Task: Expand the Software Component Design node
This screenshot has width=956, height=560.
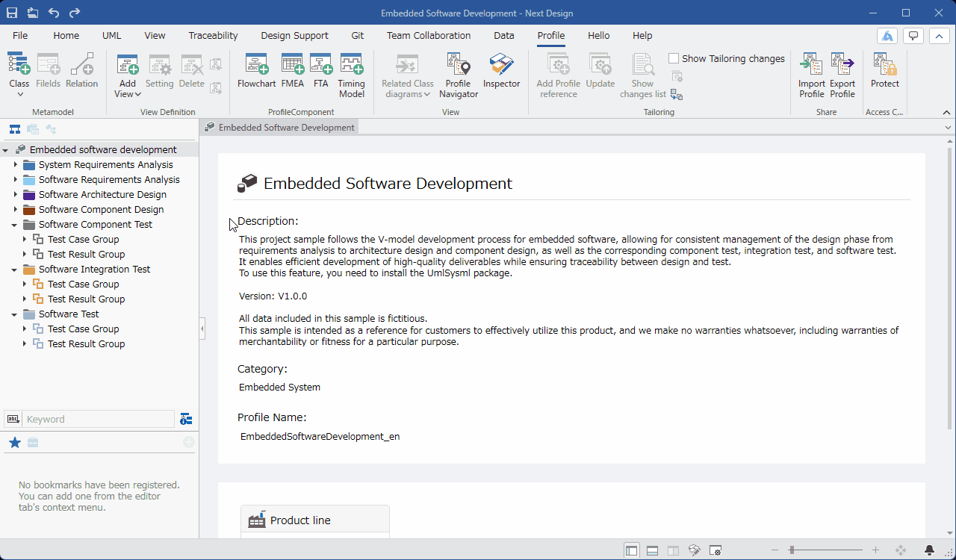Action: [x=15, y=210]
